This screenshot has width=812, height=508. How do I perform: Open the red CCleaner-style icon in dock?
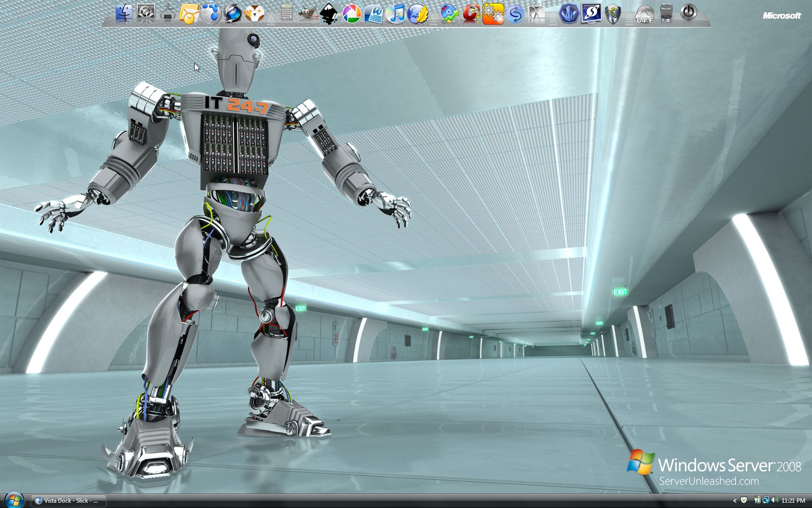[472, 13]
